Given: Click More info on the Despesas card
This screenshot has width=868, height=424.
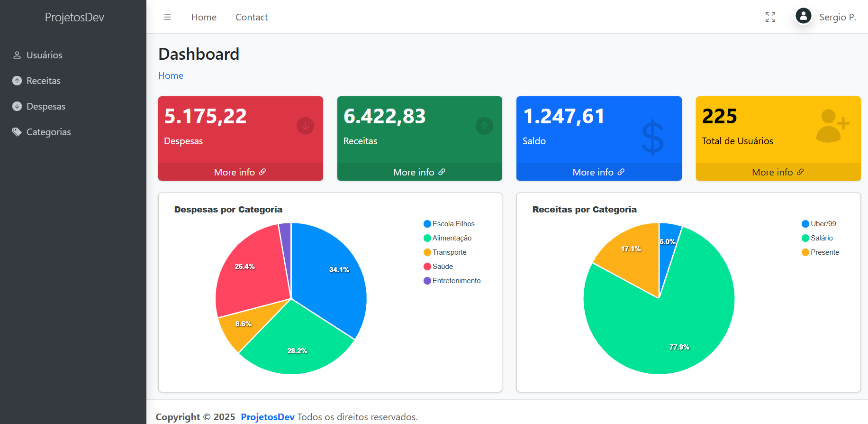Looking at the screenshot, I should [x=240, y=172].
